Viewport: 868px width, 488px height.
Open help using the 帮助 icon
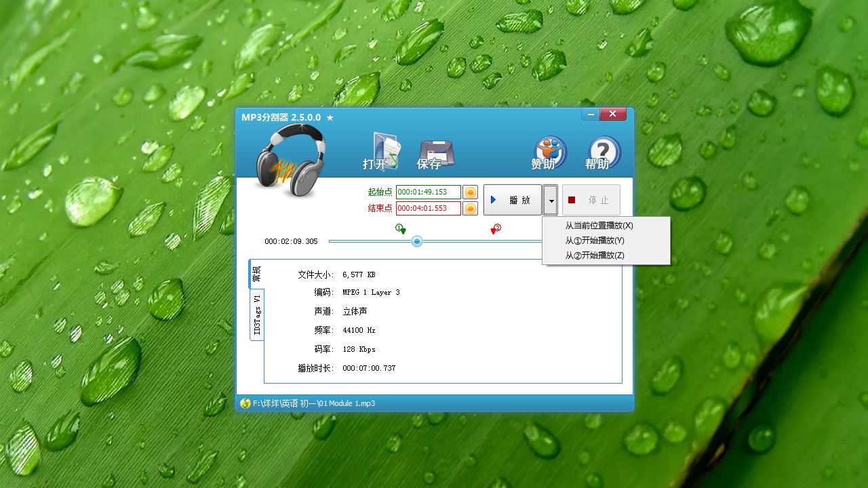point(601,150)
